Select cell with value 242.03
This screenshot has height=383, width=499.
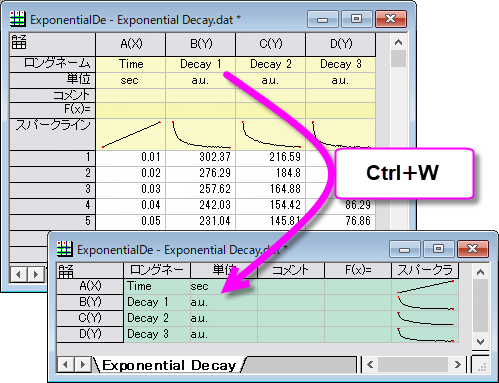(x=201, y=205)
